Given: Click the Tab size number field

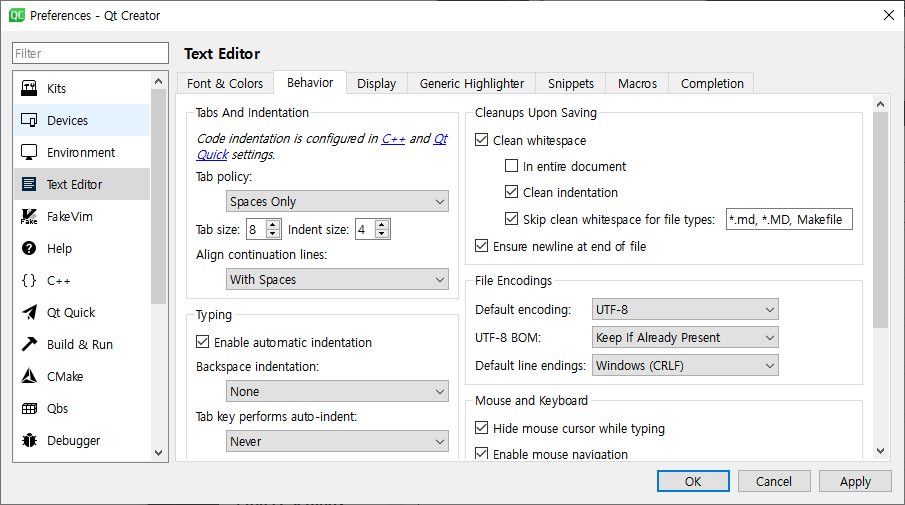Looking at the screenshot, I should click(x=256, y=229).
